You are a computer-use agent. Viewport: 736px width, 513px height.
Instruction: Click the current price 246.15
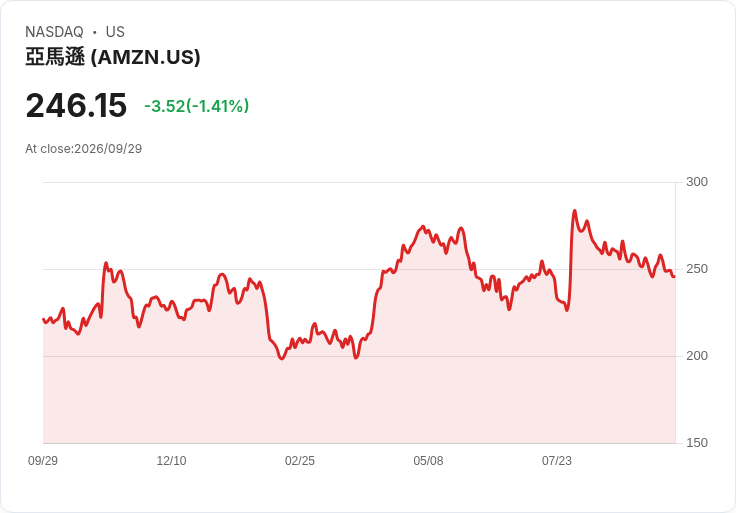click(x=76, y=105)
